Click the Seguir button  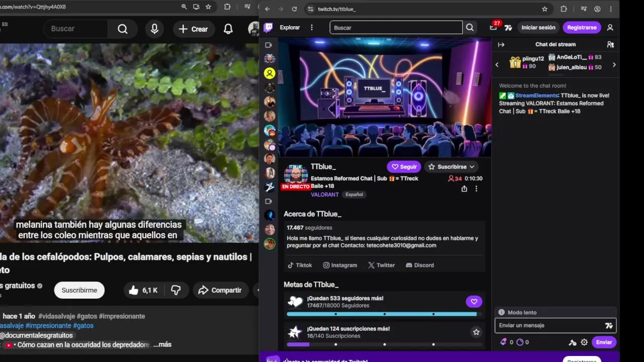tap(404, 167)
